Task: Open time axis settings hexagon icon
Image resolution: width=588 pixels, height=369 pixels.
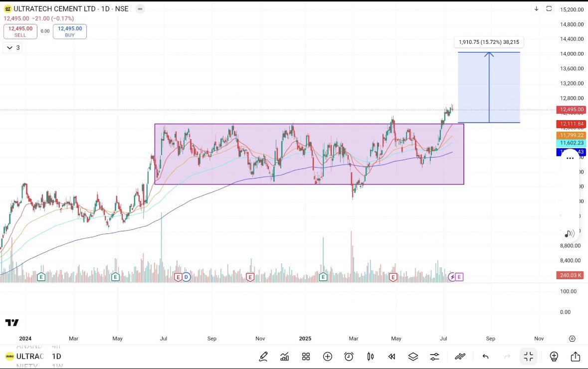Action: click(x=572, y=339)
